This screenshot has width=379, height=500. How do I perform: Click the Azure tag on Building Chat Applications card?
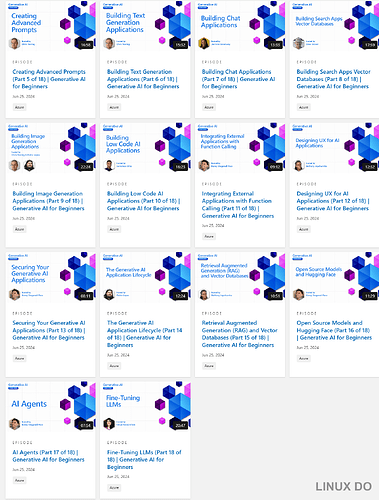coord(209,107)
